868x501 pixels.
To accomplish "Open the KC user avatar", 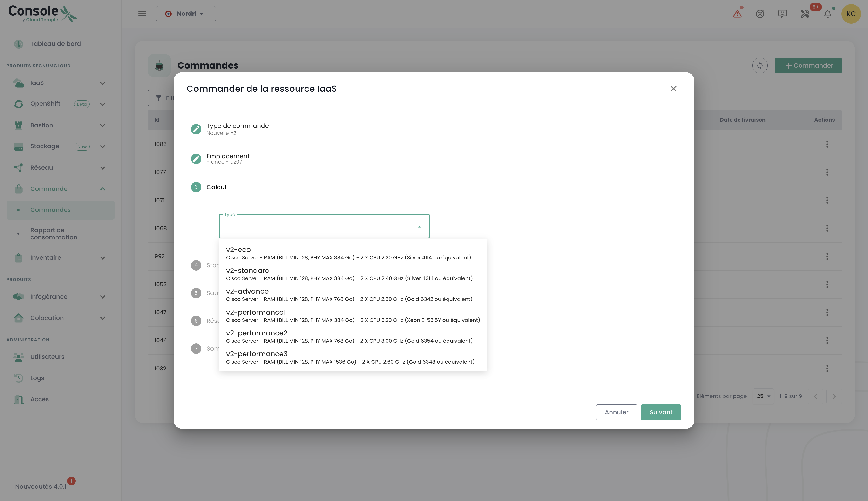I will [x=851, y=14].
